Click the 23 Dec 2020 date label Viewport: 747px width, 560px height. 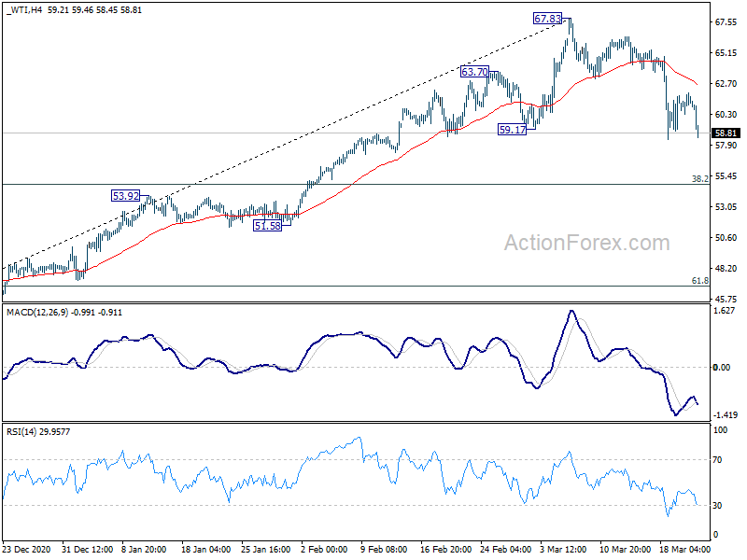26,549
